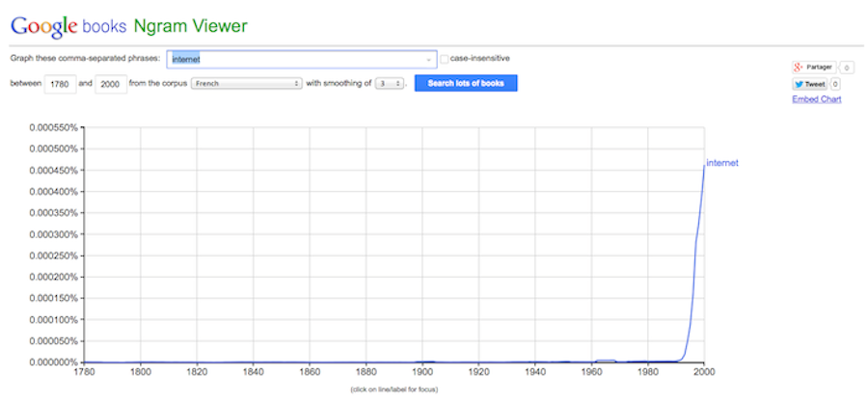Click the Tweet button
Image resolution: width=868 pixels, height=404 pixels.
810,85
